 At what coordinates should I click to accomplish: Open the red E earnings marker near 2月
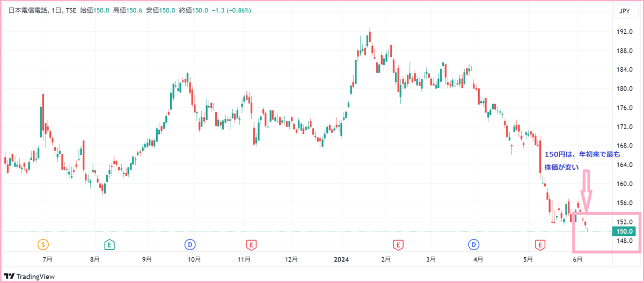[x=398, y=245]
